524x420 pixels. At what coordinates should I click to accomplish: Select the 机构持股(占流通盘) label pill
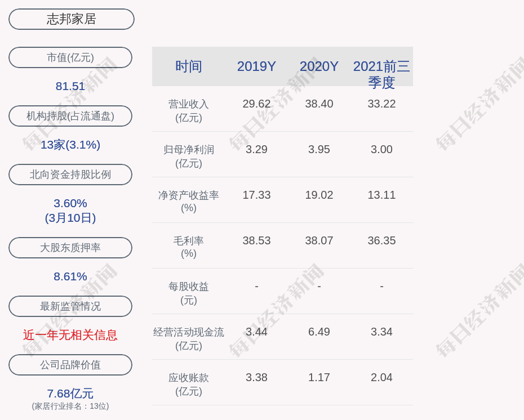[70, 116]
